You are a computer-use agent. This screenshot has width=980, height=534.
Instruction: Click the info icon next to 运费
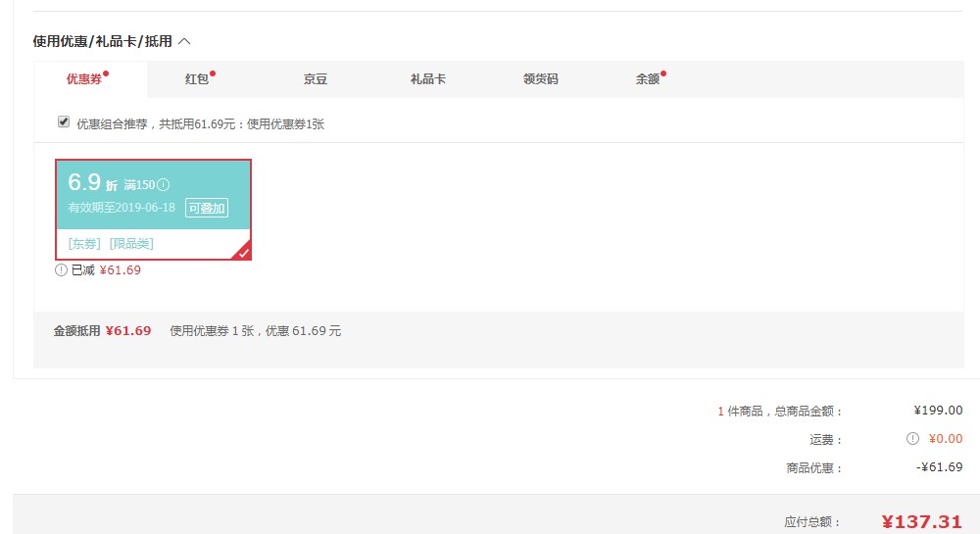coord(912,439)
